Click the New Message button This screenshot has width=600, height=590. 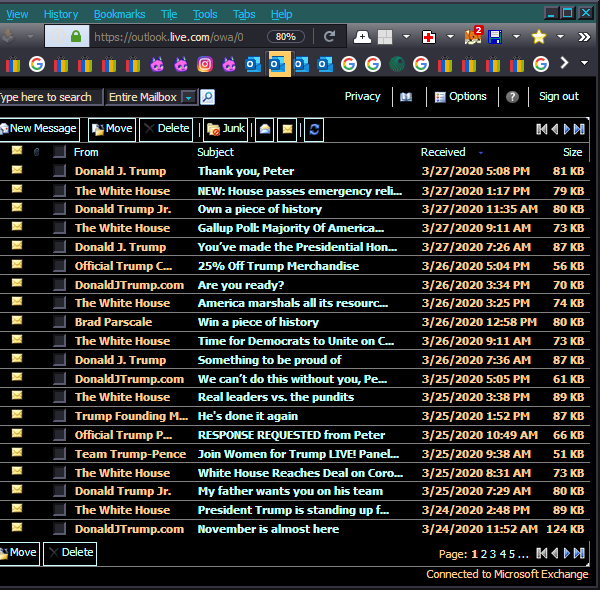pyautogui.click(x=39, y=129)
